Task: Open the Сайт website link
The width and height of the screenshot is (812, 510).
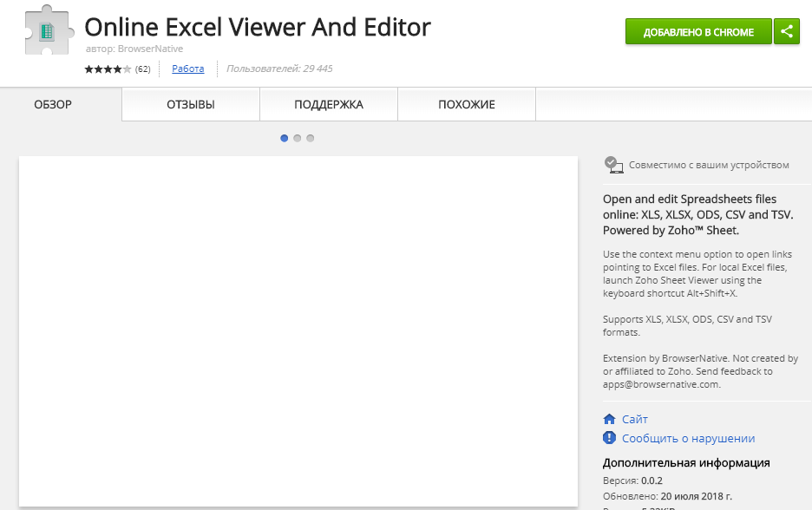Action: [635, 419]
